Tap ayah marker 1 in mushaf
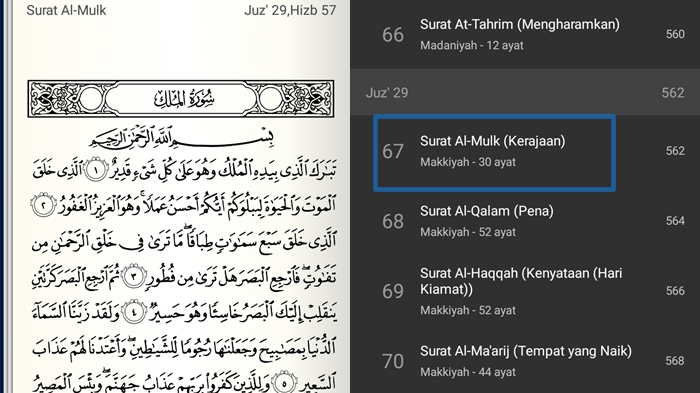Viewport: 700px width, 393px height. tap(97, 170)
